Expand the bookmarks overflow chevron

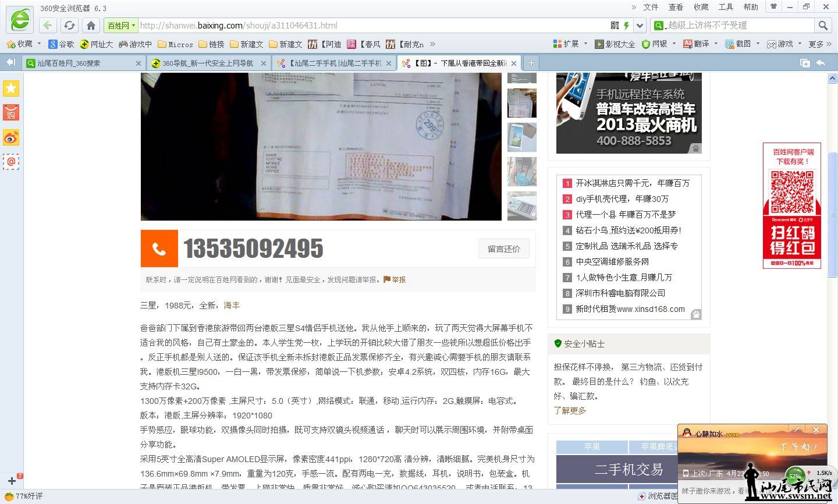pos(432,44)
